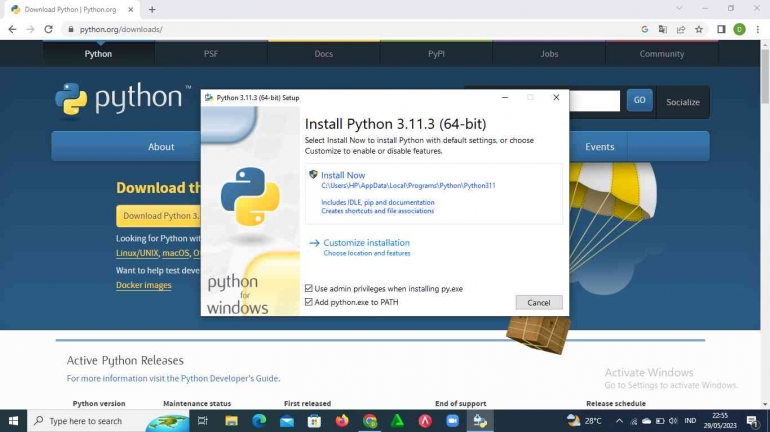Click the weather 28°C widget

[584, 421]
